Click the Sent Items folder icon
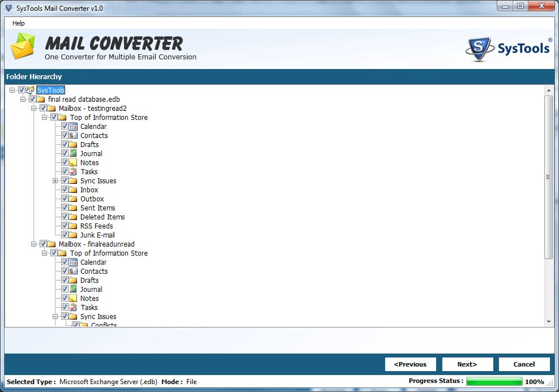The image size is (559, 392). click(x=73, y=208)
